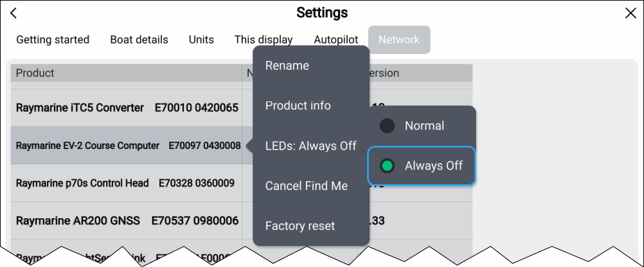
Task: Open the Getting started tab
Action: [53, 40]
